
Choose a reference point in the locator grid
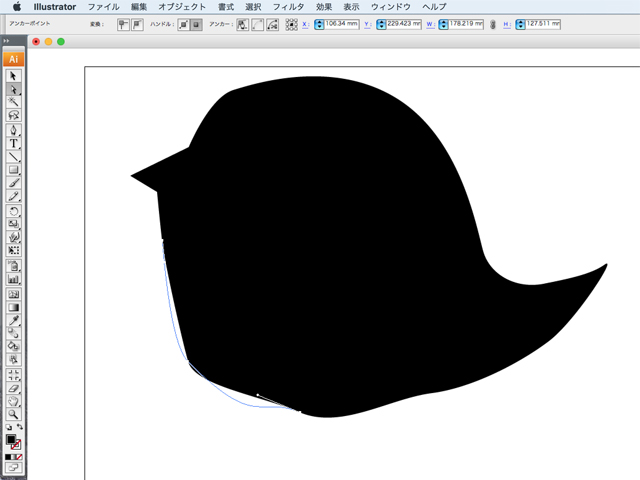pyautogui.click(x=291, y=24)
